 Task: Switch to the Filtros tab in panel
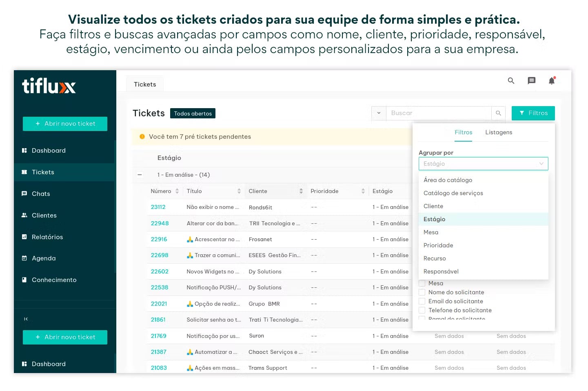pyautogui.click(x=464, y=132)
